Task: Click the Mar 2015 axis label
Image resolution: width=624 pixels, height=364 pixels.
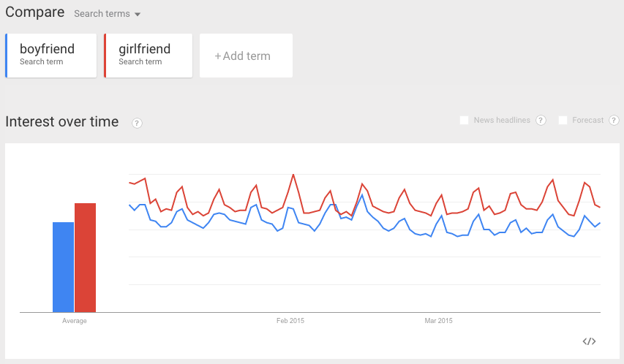Action: tap(438, 321)
